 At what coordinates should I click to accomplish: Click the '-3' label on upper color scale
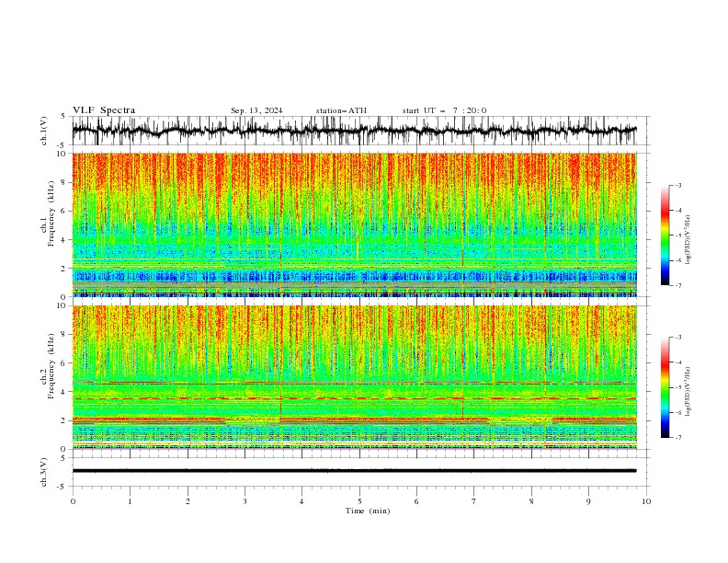pos(678,185)
